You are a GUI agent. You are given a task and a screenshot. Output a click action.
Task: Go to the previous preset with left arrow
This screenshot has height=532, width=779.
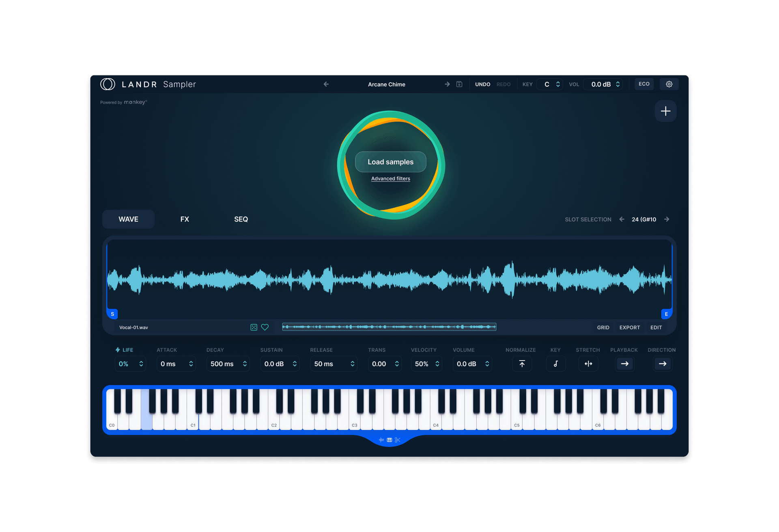[326, 84]
